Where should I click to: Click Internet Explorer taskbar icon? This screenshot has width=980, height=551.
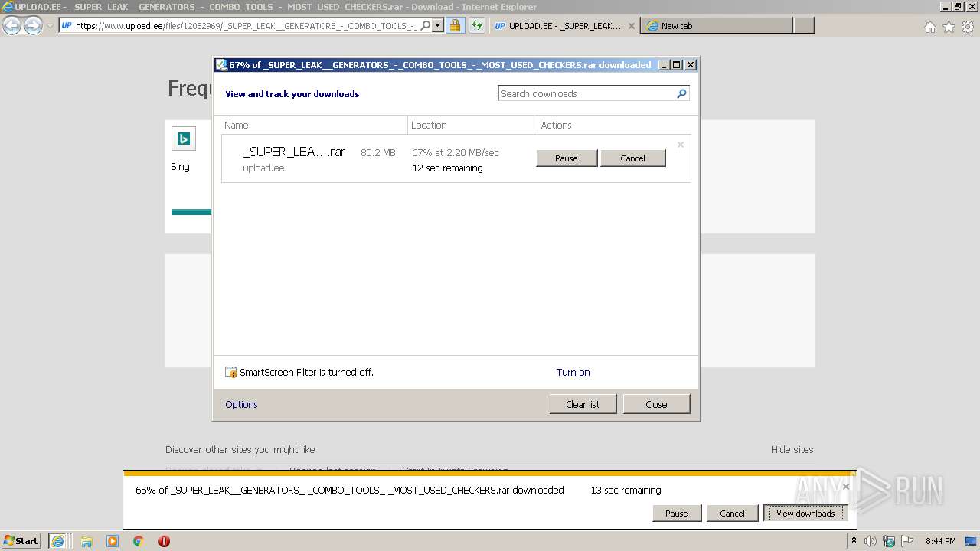(57, 541)
